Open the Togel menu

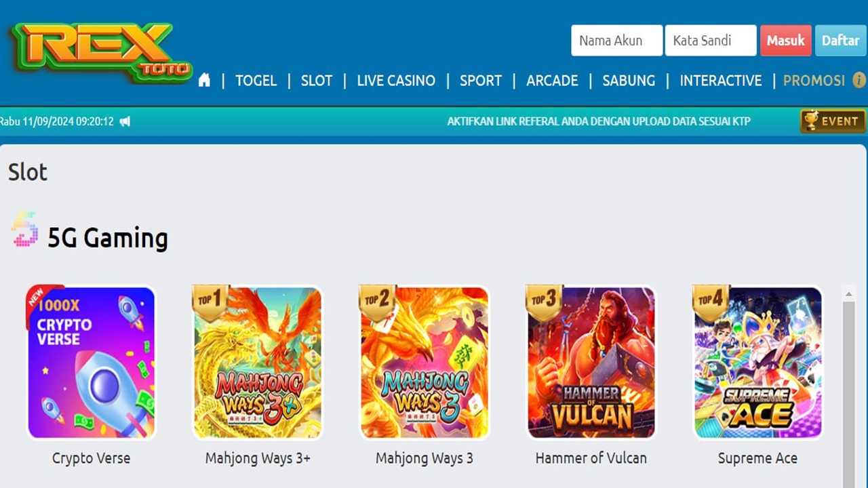(256, 81)
